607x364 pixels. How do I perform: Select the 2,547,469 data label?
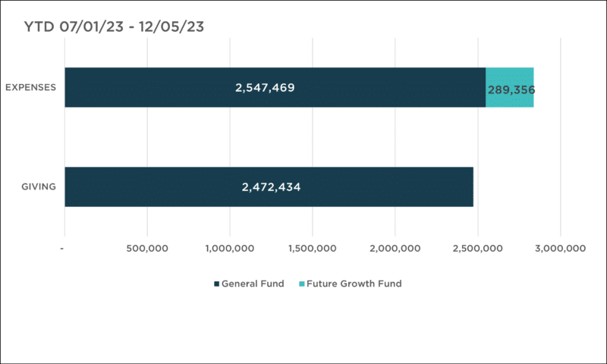click(265, 88)
